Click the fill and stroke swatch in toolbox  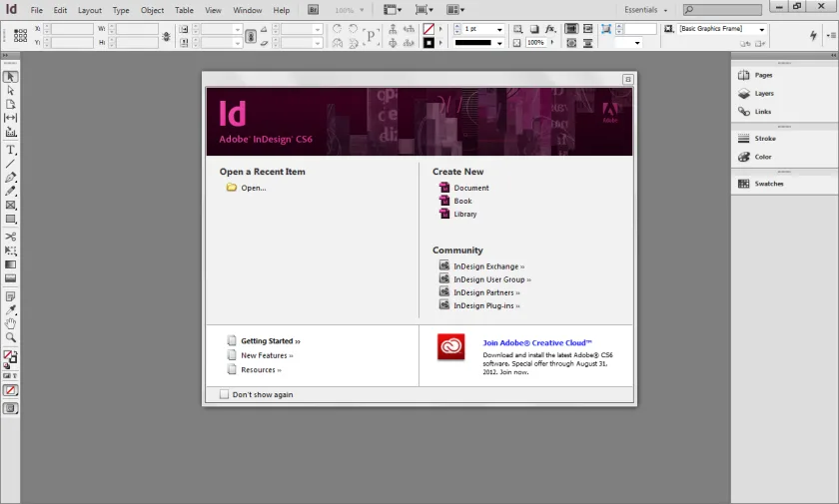10,356
